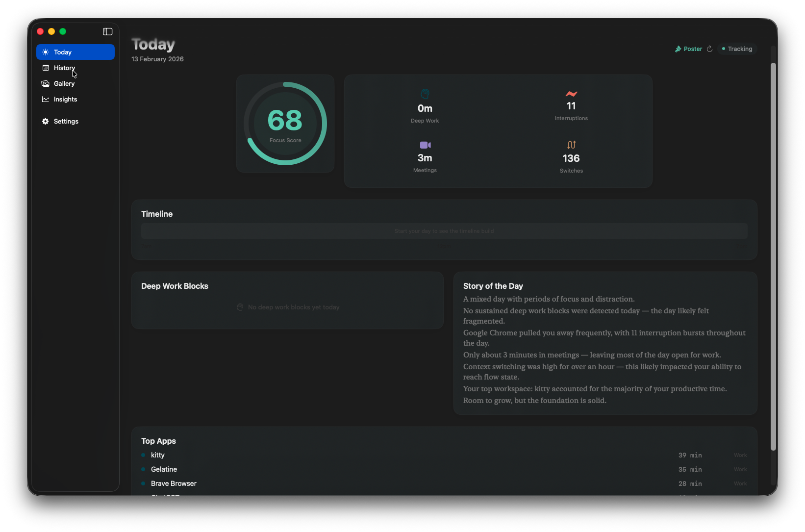Click the Focus Score progress ring
Viewport: 805px width, 532px height.
[285, 123]
